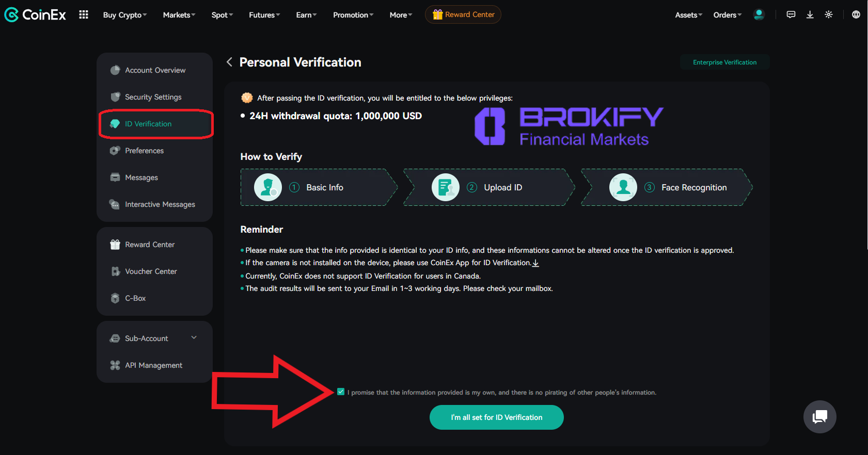The height and width of the screenshot is (455, 868).
Task: Open the language globe icon
Action: tap(856, 14)
